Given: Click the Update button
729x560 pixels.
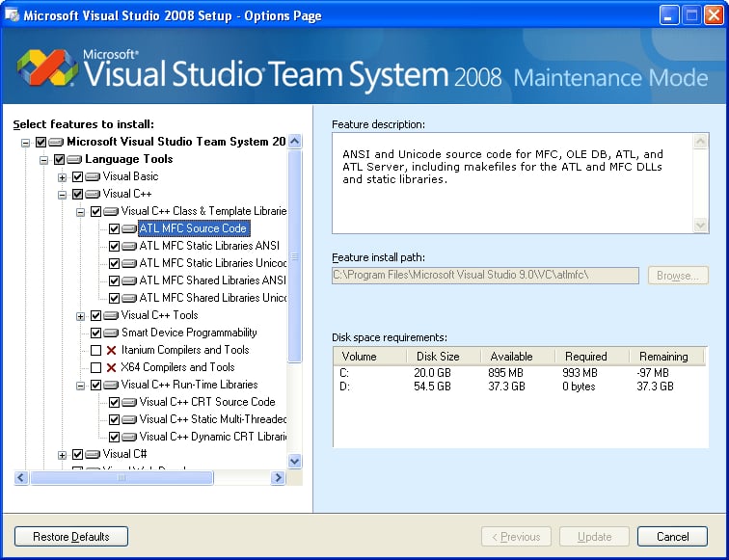Looking at the screenshot, I should (x=594, y=537).
